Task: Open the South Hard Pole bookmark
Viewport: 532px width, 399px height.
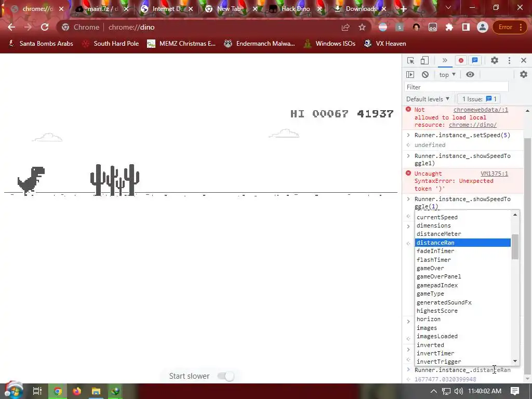Action: (110, 44)
